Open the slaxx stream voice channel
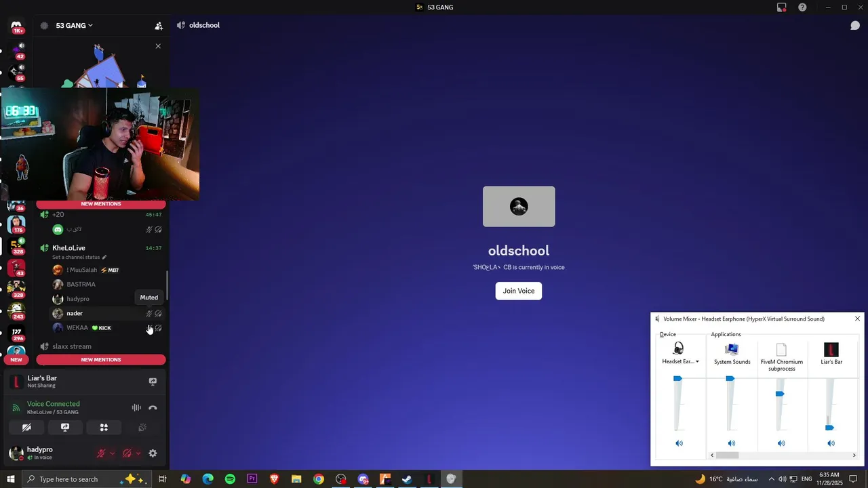868x488 pixels. click(x=100, y=346)
